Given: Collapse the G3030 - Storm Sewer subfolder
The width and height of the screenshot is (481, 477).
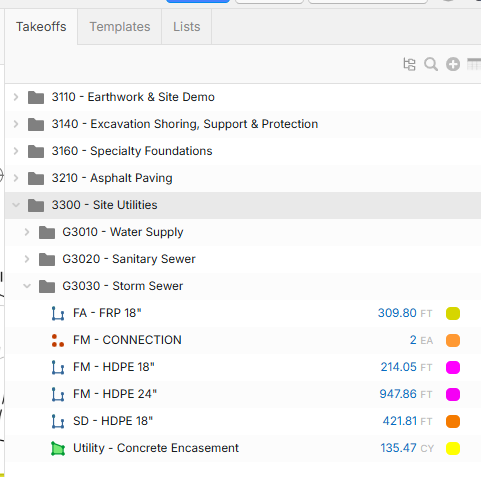Looking at the screenshot, I should 27,286.
